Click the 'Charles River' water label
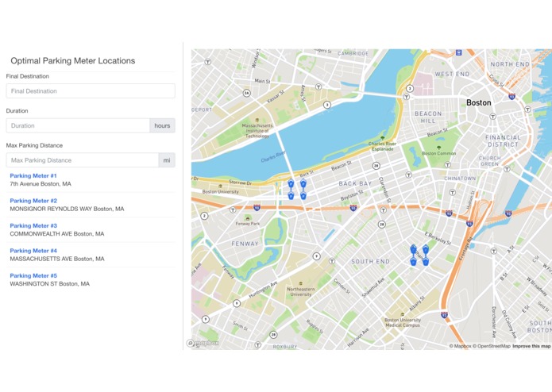Image resolution: width=552 pixels, height=392 pixels. (273, 157)
